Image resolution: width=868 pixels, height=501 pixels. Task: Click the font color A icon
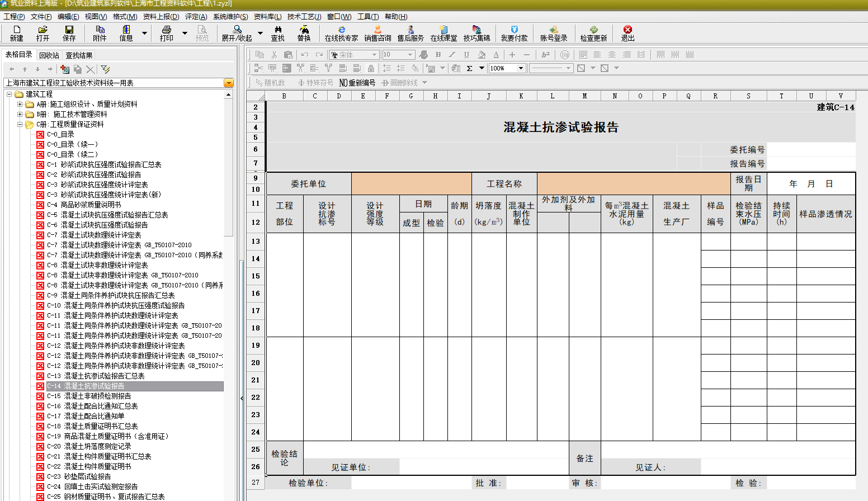coord(496,54)
